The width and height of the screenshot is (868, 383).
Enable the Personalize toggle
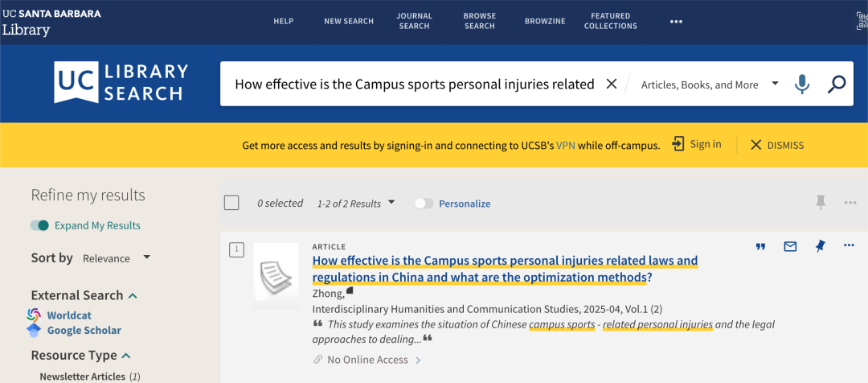coord(424,204)
